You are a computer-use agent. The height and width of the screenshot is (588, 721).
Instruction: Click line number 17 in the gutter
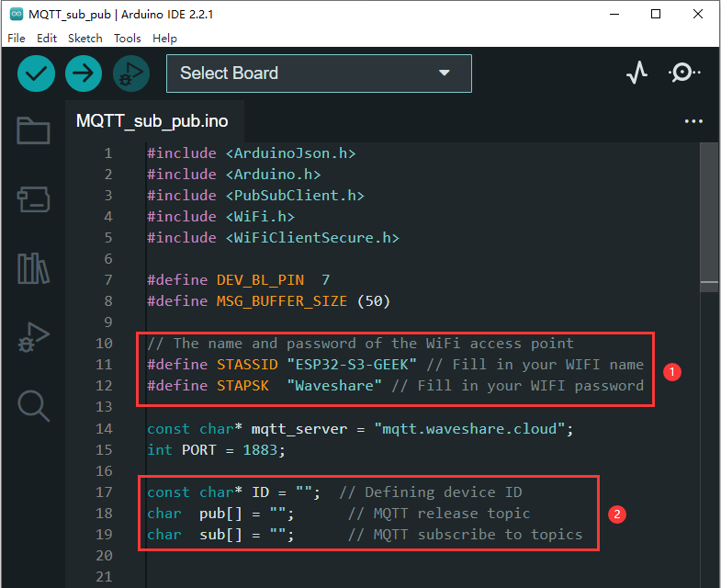104,492
